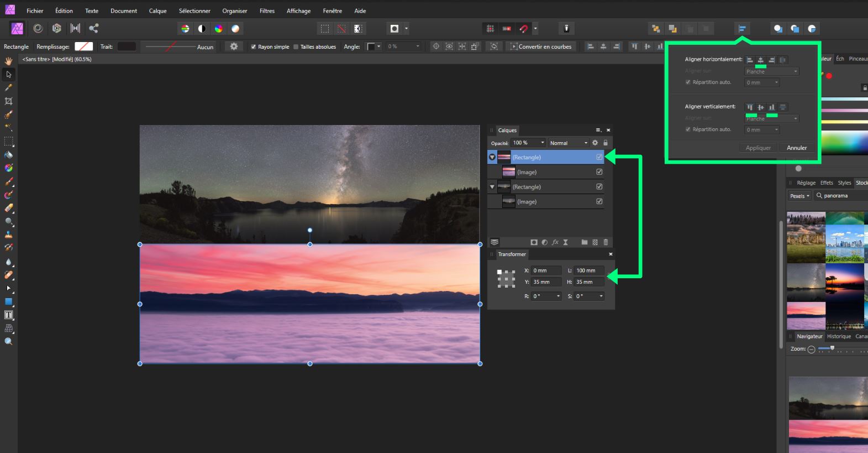Toggle the quick mask toolbar icon
The width and height of the screenshot is (868, 453).
[x=394, y=29]
